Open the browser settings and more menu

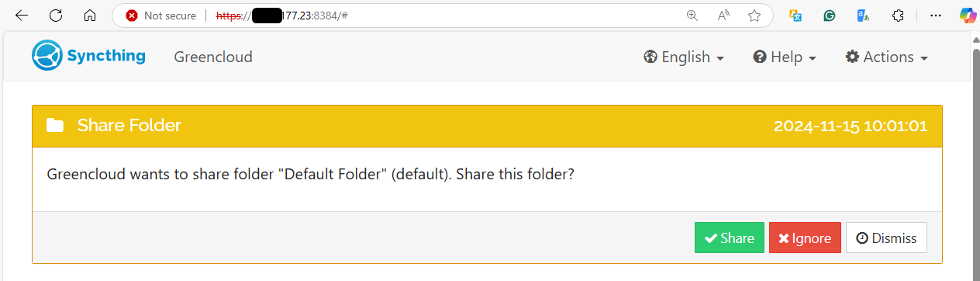(x=936, y=16)
